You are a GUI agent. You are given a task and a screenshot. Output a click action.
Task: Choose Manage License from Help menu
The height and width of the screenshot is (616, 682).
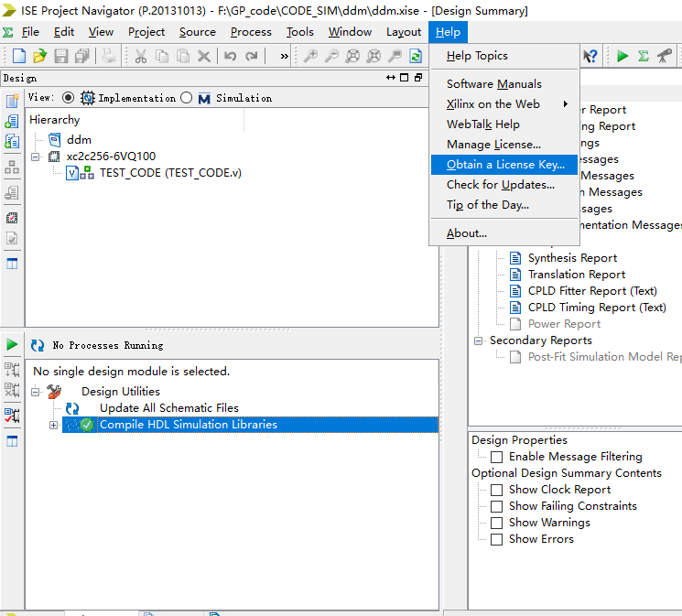pyautogui.click(x=504, y=145)
